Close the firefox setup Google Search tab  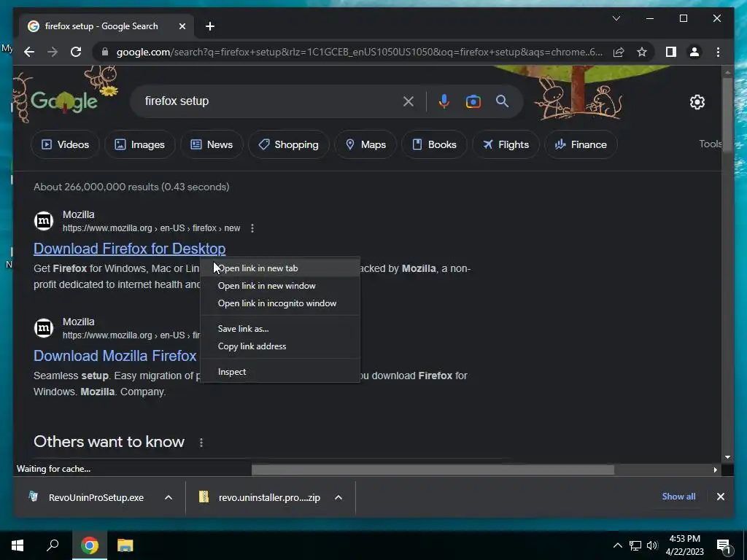182,26
